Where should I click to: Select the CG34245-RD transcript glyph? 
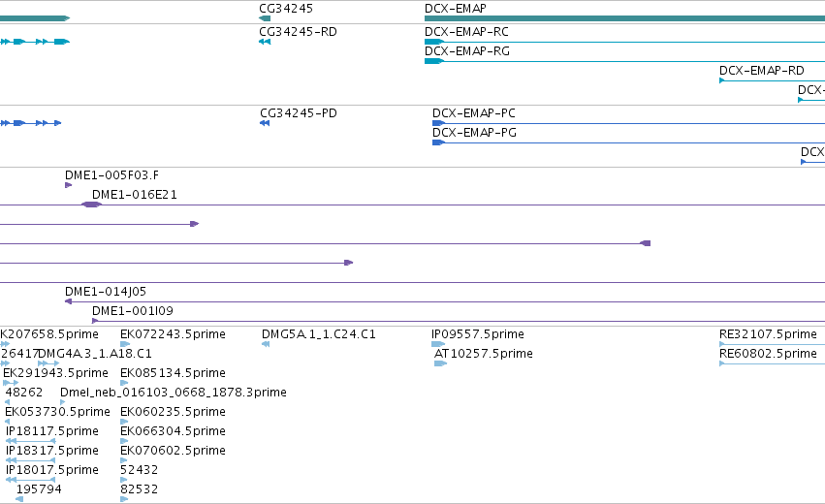click(265, 42)
